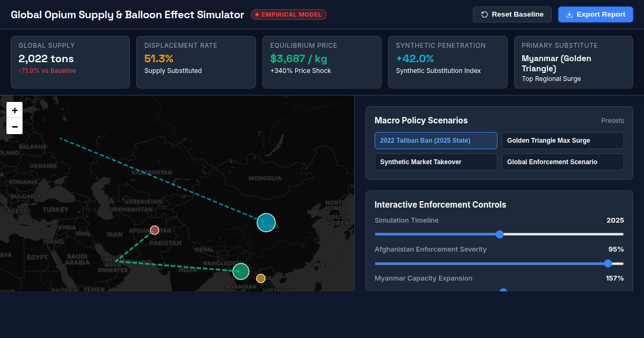
Task: Click the large teal China marker on map
Action: point(266,223)
